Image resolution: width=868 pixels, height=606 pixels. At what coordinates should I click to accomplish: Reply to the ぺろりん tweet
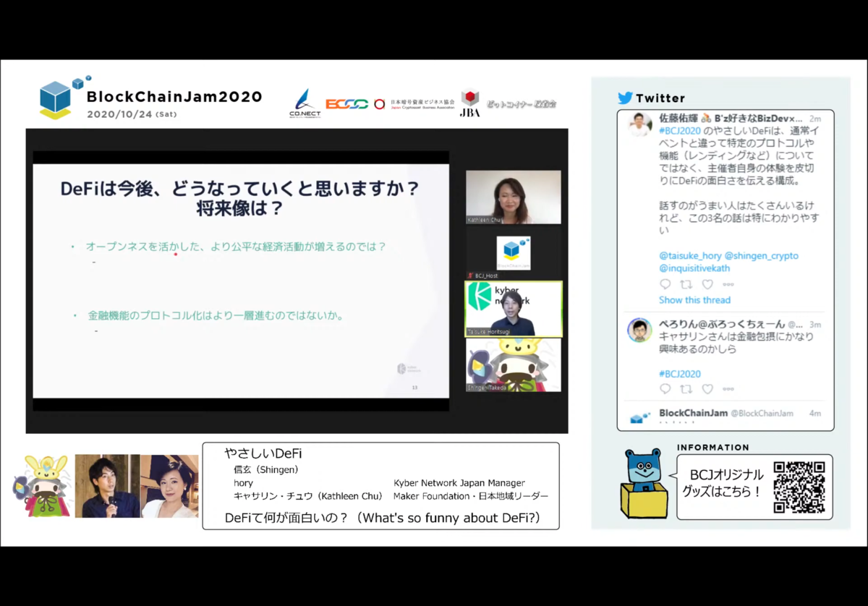[665, 389]
